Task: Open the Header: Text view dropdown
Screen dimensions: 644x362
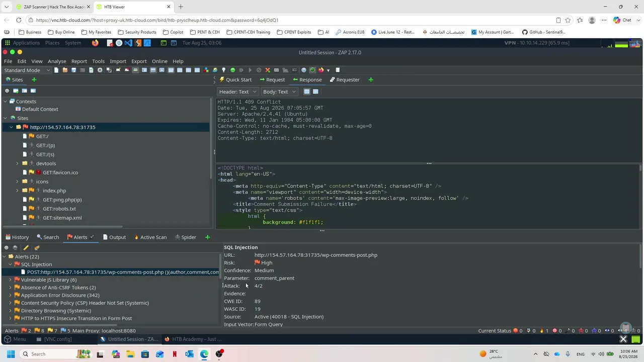Action: [x=238, y=92]
